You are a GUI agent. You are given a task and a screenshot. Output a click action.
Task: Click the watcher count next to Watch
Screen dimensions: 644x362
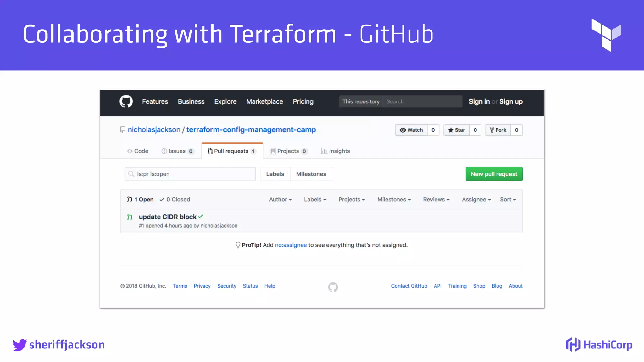point(433,130)
